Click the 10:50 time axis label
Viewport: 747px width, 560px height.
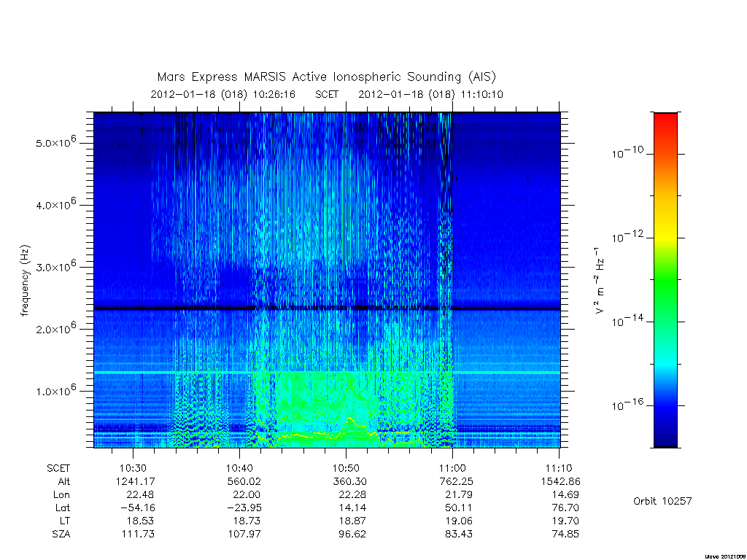(346, 469)
